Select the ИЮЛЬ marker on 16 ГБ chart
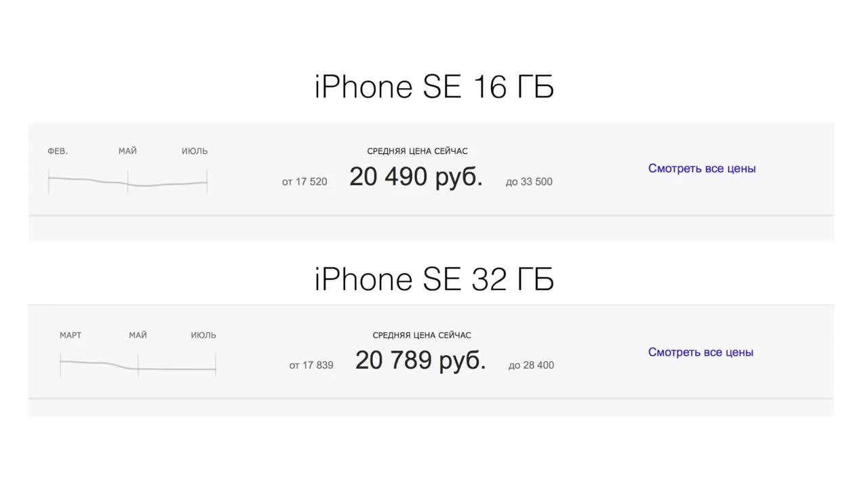Image resolution: width=868 pixels, height=488 pixels. tap(195, 151)
